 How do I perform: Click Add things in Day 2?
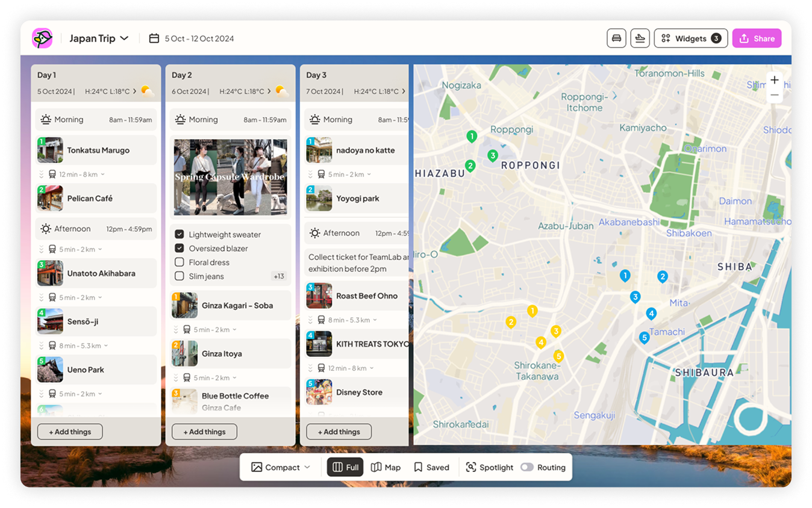(x=204, y=432)
